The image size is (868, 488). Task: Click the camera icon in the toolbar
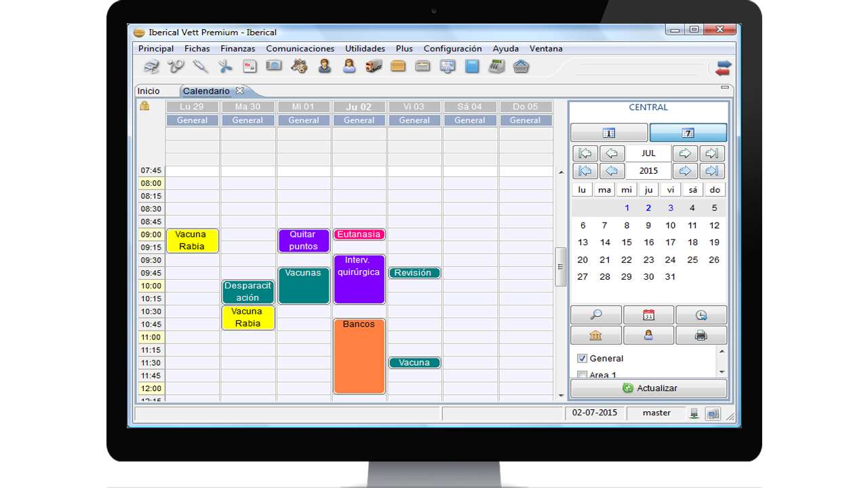274,67
